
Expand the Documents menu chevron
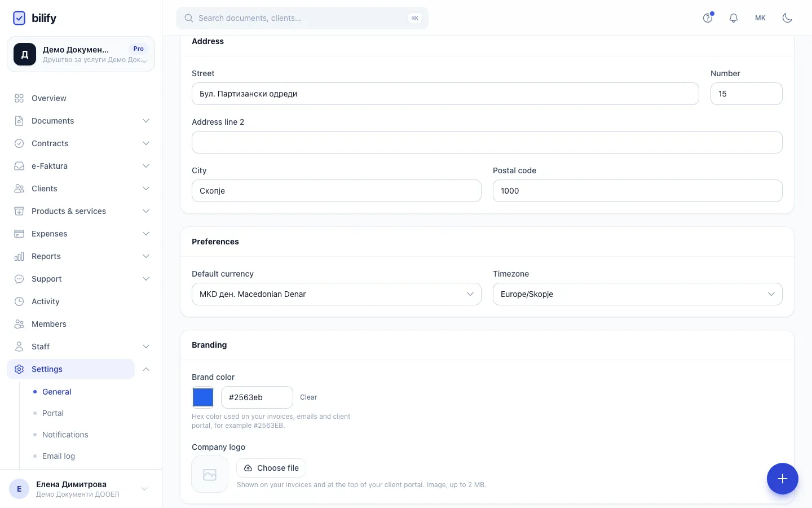(146, 121)
